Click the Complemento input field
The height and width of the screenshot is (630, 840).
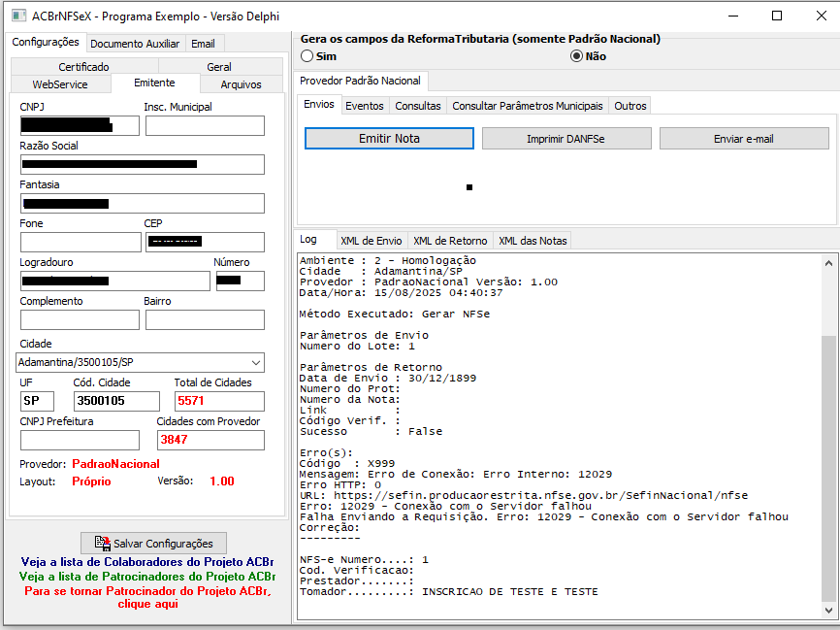[80, 320]
